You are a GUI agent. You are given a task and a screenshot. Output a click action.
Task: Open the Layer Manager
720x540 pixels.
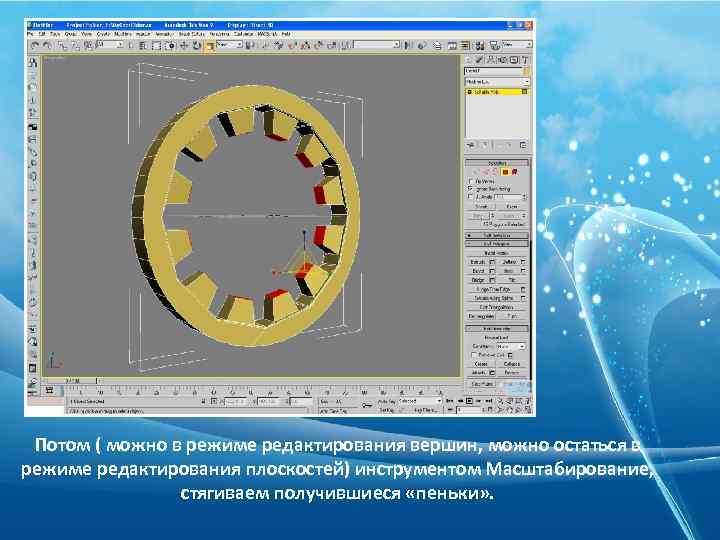(x=437, y=45)
